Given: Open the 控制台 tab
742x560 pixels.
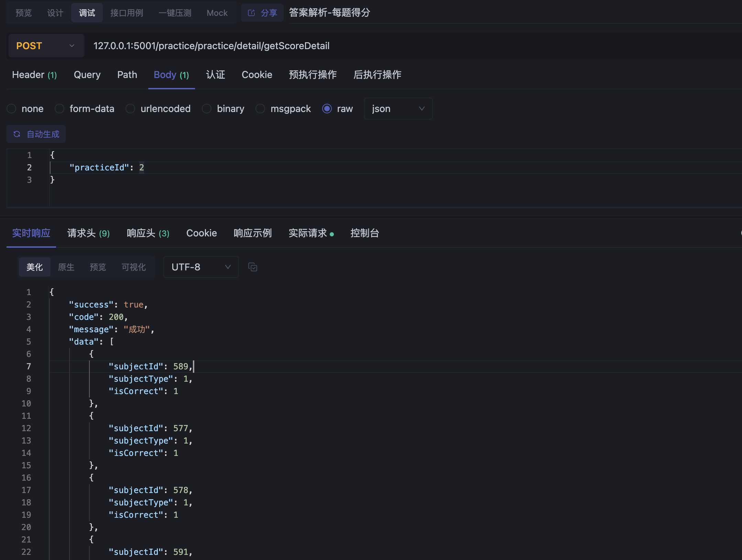Looking at the screenshot, I should point(365,233).
